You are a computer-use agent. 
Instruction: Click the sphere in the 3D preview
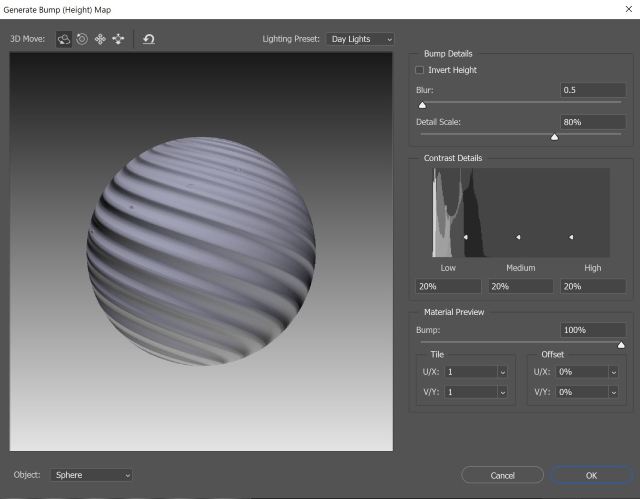[201, 251]
